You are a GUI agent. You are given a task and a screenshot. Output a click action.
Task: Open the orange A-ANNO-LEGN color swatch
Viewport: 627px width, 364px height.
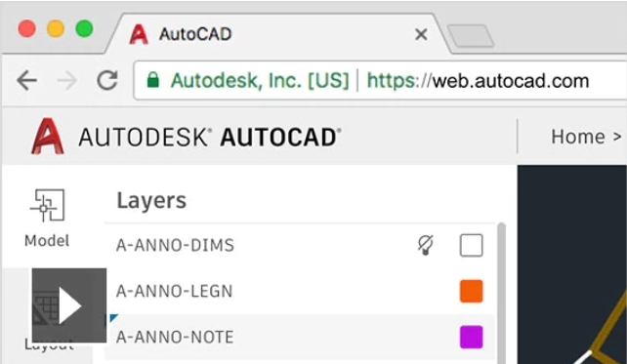[x=471, y=291]
